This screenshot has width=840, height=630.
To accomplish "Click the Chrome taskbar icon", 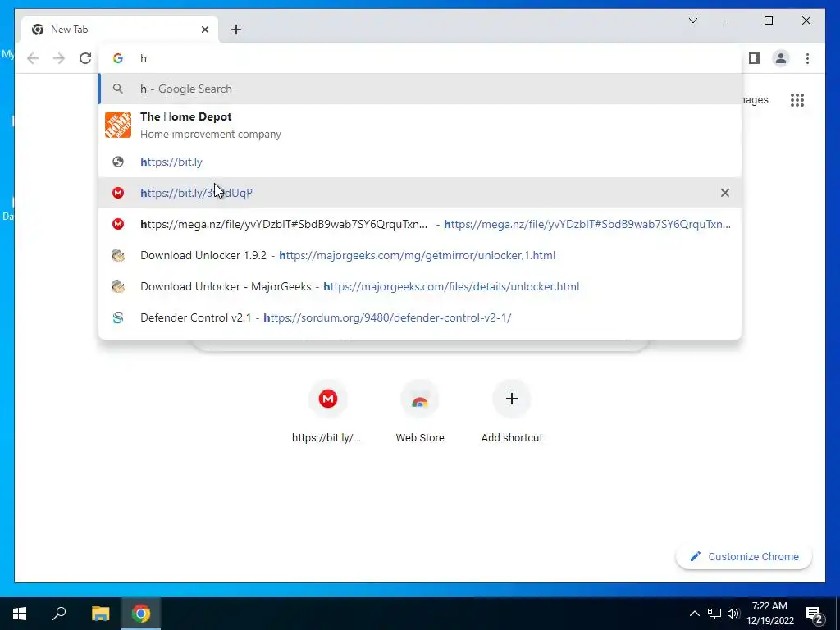I will 141,614.
